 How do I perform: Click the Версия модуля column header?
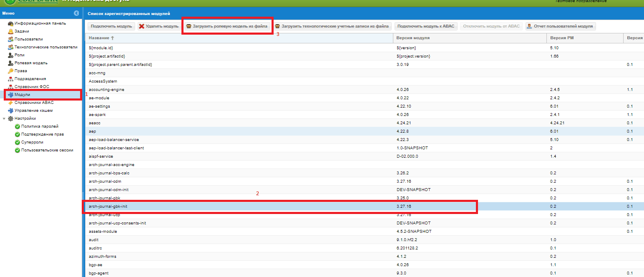[413, 38]
